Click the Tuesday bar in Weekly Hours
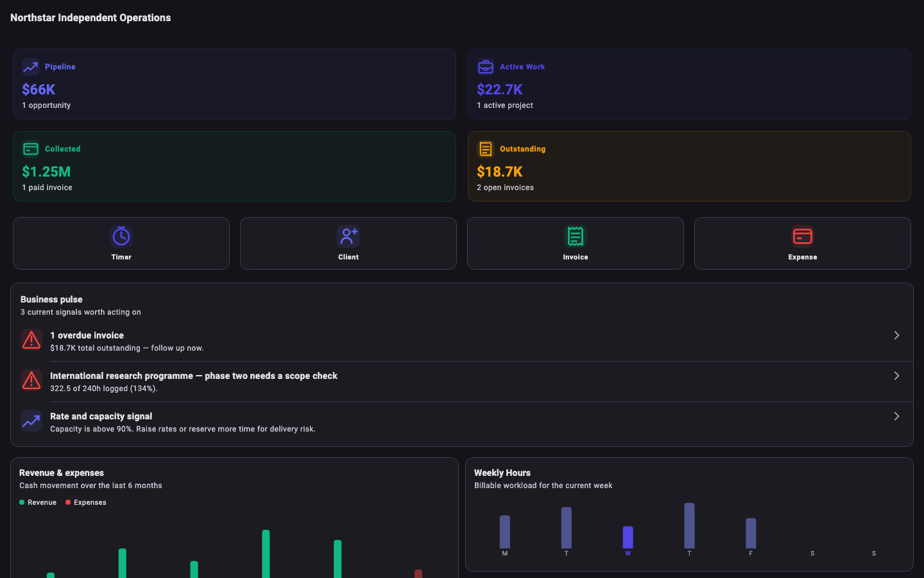924x578 pixels. pyautogui.click(x=567, y=528)
